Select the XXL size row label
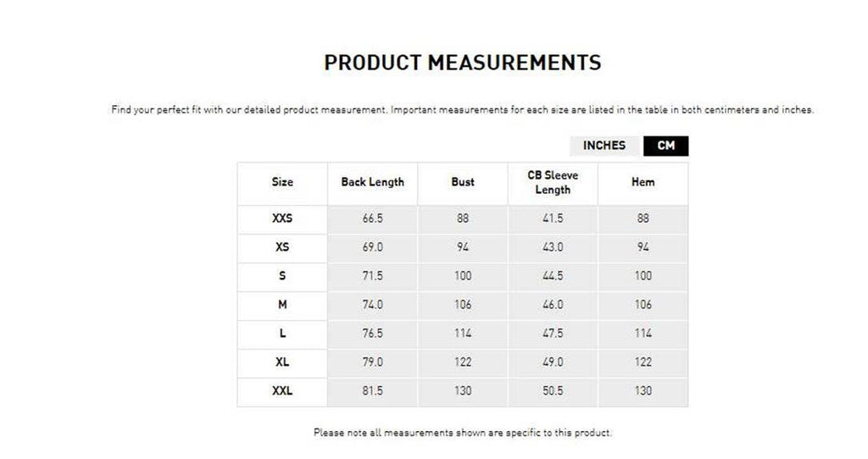The height and width of the screenshot is (459, 868). (282, 391)
